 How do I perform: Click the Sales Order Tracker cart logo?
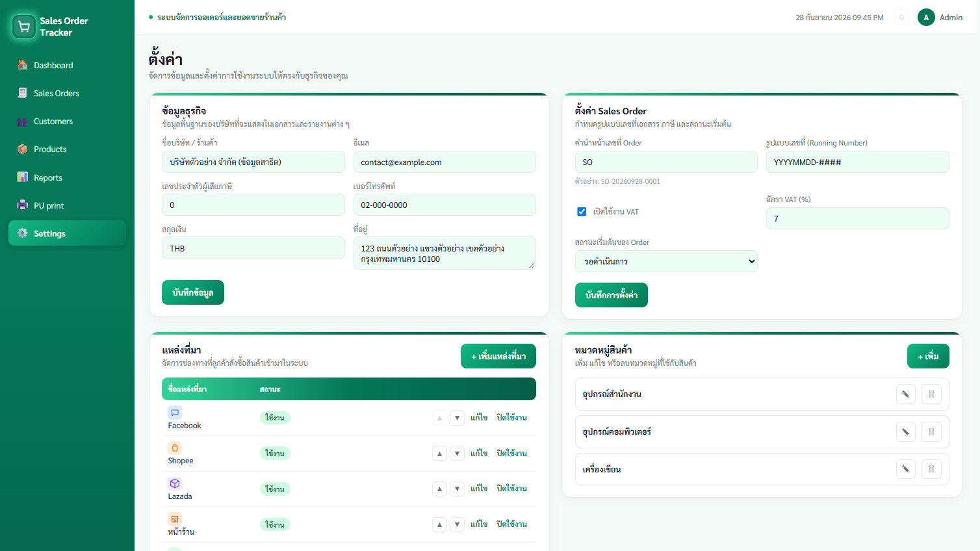[24, 27]
